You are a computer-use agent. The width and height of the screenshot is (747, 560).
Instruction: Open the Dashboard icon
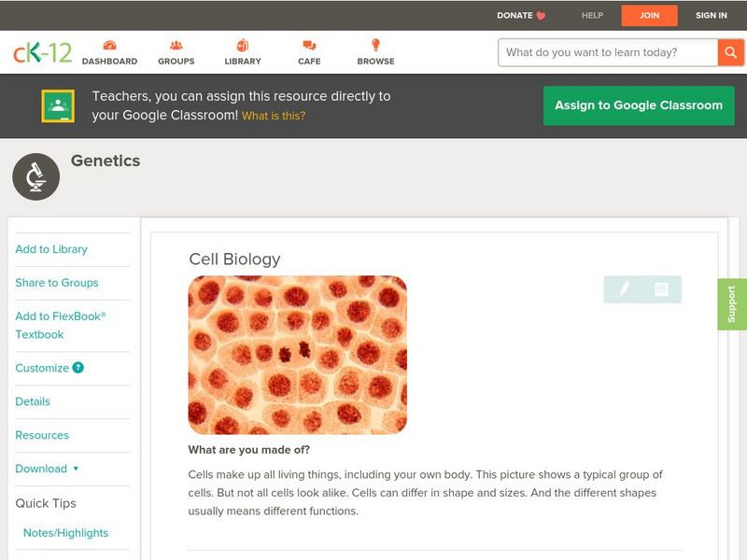click(109, 46)
